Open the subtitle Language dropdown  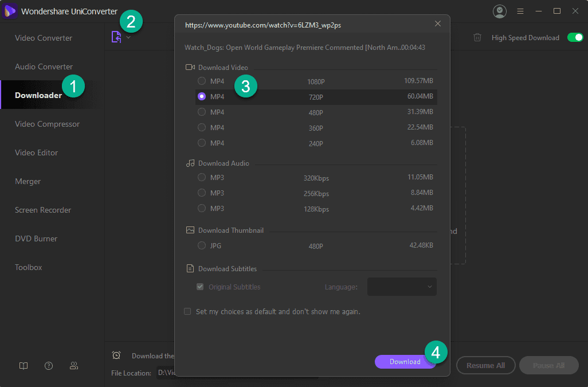pos(402,287)
